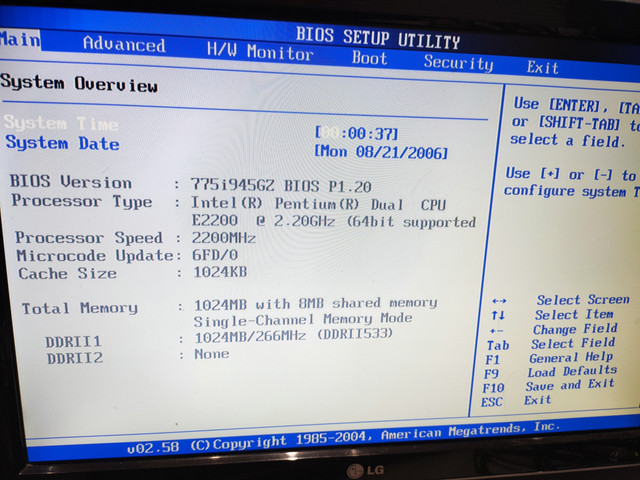
Task: Switch to the H/W Monitor tab
Action: tap(260, 52)
